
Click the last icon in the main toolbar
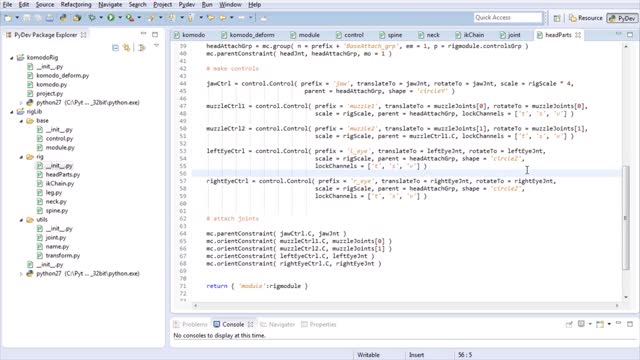(263, 18)
